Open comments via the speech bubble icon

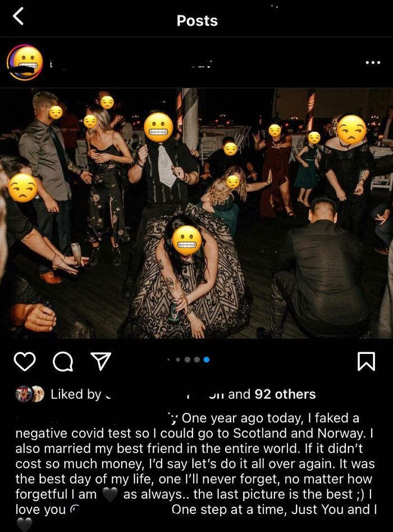63,361
